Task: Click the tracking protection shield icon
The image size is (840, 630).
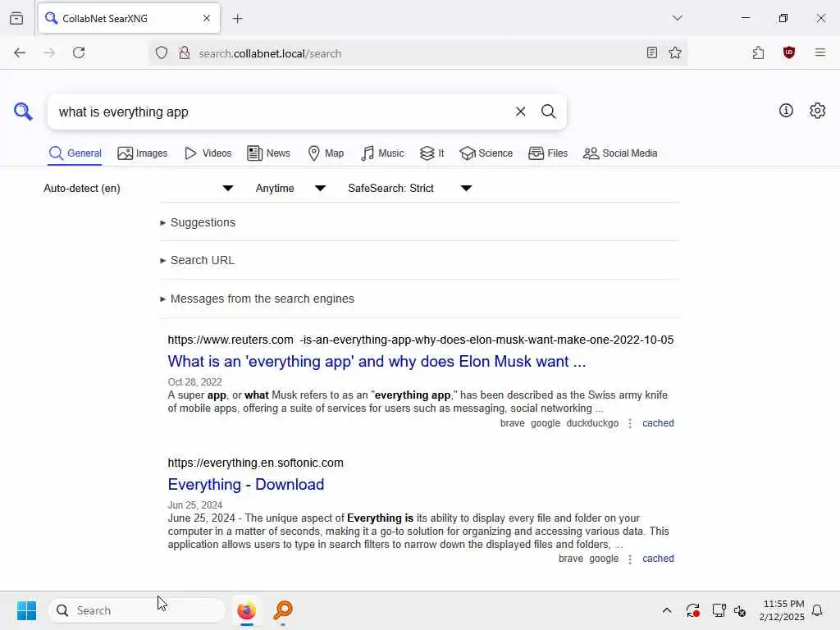Action: [x=162, y=53]
